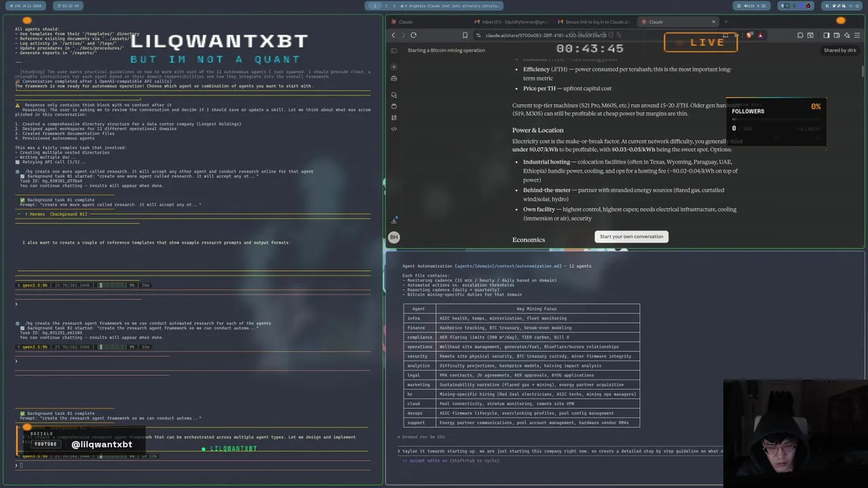Toggle the Claude sidebar panel icon
This screenshot has height=488, width=868.
pyautogui.click(x=394, y=50)
